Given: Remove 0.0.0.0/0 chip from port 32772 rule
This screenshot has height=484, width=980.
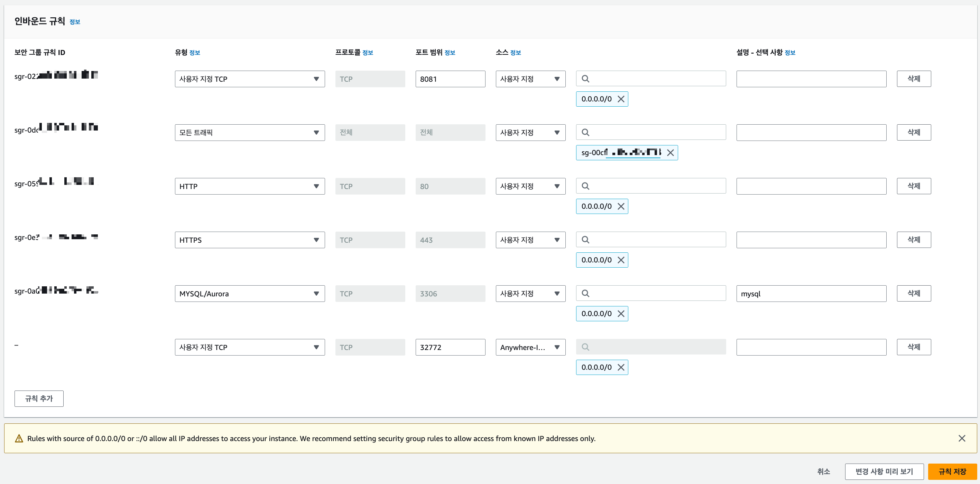Looking at the screenshot, I should (621, 367).
